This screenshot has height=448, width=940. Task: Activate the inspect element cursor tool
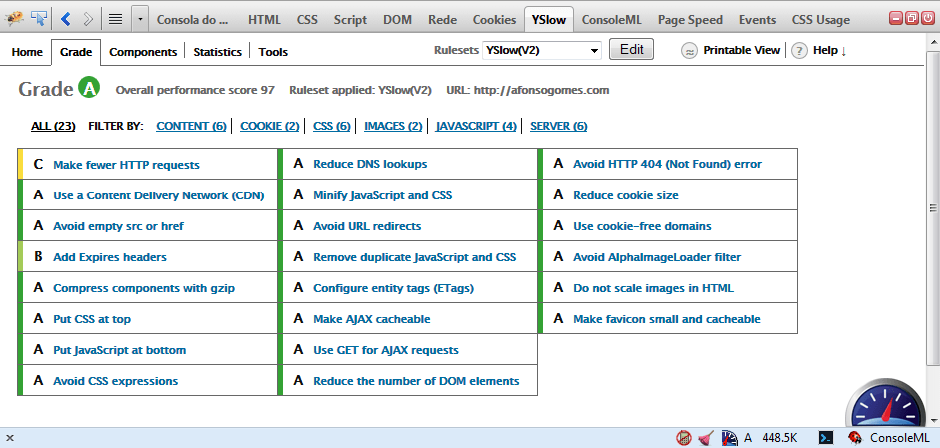click(40, 19)
